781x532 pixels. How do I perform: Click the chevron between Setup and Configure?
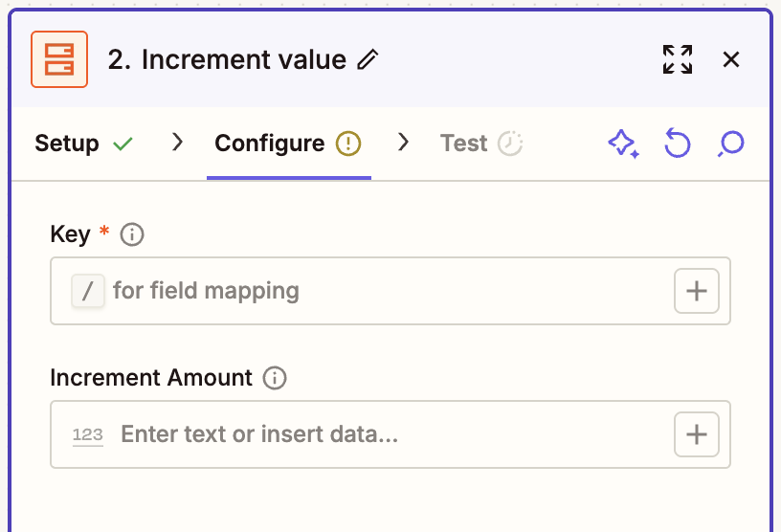(177, 143)
